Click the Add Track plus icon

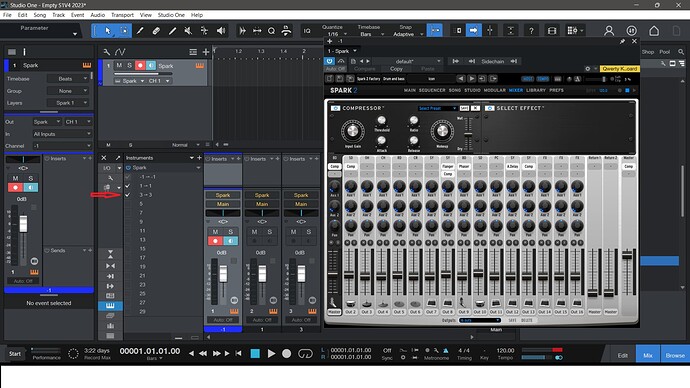[206, 52]
